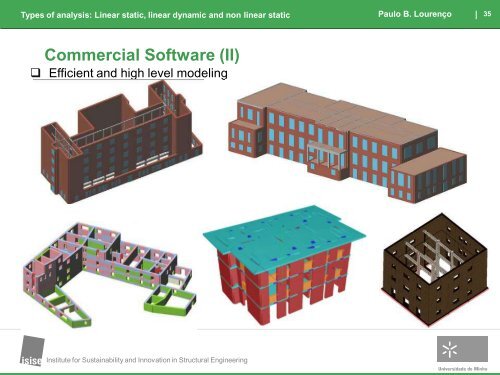Click the Efficient and high level modeling text

138,73
